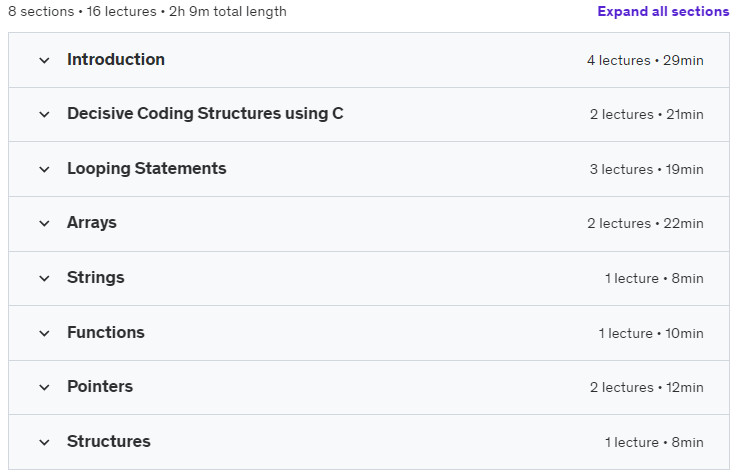Expand the Arrays section chevron

tap(44, 223)
